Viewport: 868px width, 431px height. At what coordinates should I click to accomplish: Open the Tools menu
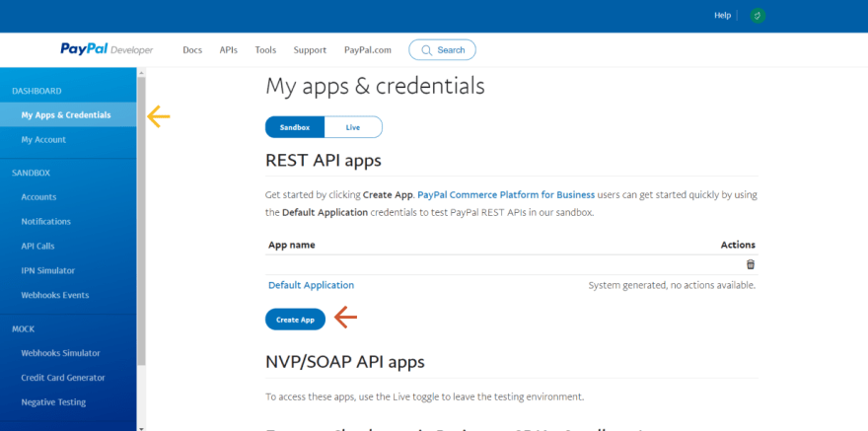point(265,49)
